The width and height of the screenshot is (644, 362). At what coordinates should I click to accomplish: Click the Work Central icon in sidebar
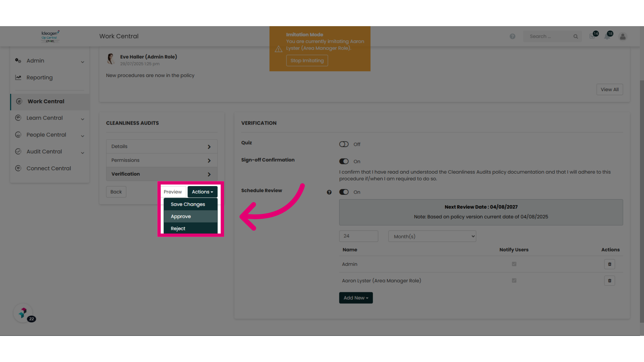click(x=19, y=101)
